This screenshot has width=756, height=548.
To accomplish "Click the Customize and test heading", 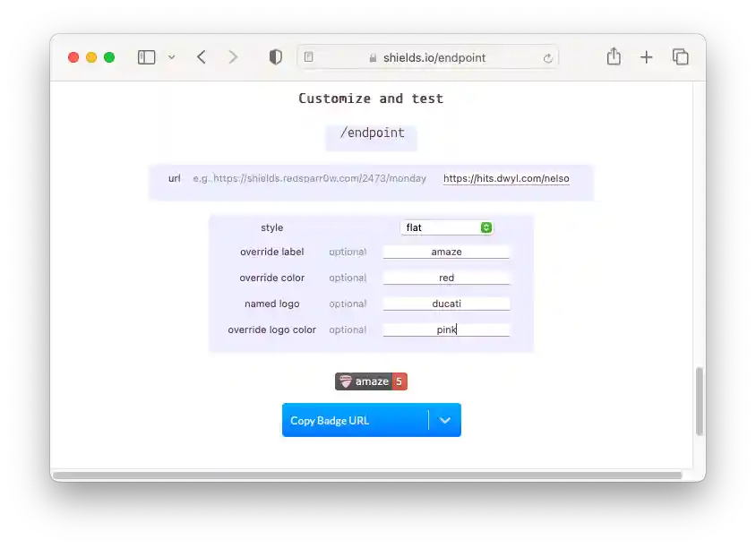I will pyautogui.click(x=371, y=98).
